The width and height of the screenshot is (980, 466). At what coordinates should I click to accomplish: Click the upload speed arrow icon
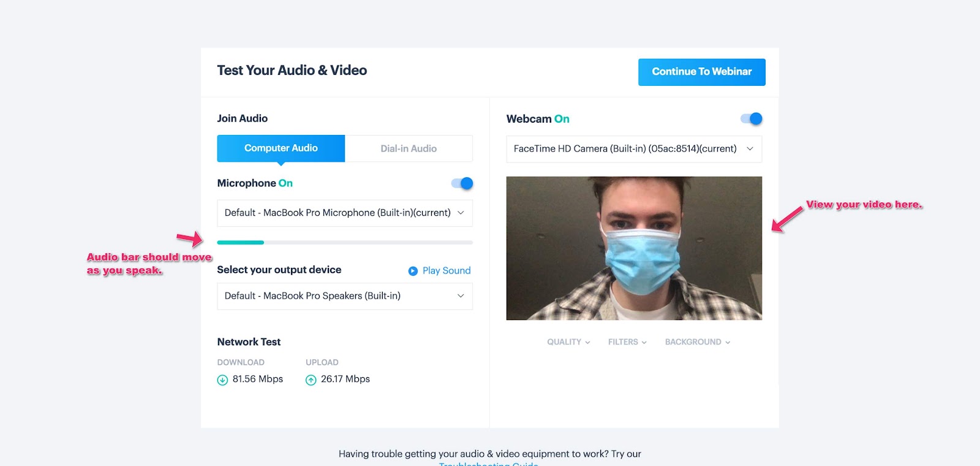311,380
